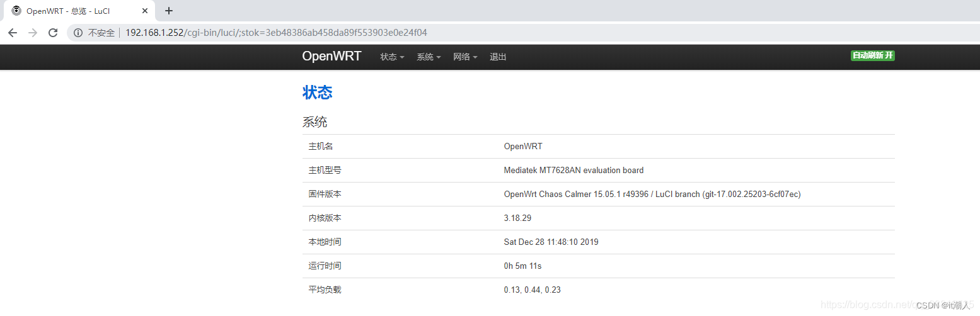Viewport: 980px width, 316px height.
Task: Toggle the 自动刷新 开 auto-refresh badge
Action: pos(873,55)
